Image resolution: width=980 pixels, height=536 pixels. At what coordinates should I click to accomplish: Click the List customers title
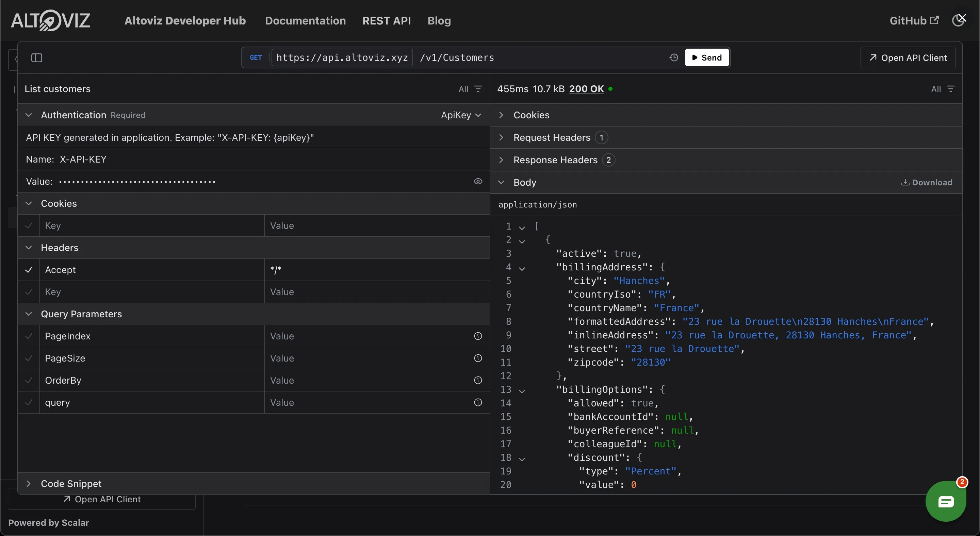pyautogui.click(x=58, y=89)
